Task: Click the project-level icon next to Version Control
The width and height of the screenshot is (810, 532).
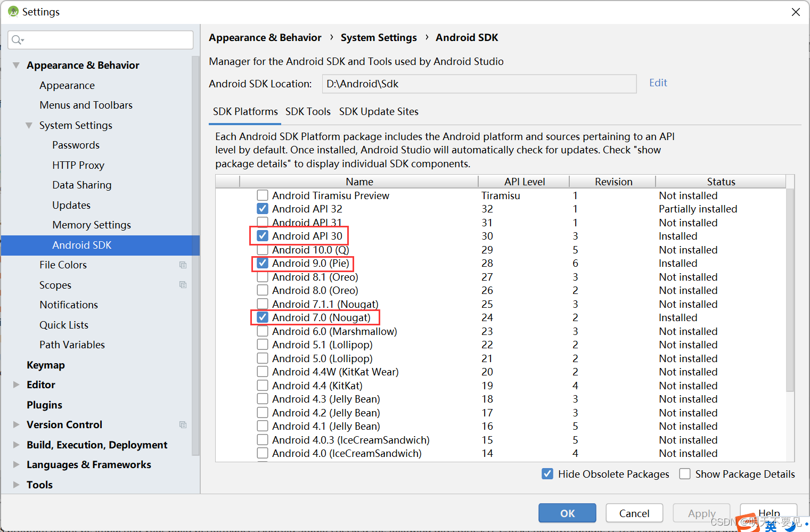Action: click(183, 425)
